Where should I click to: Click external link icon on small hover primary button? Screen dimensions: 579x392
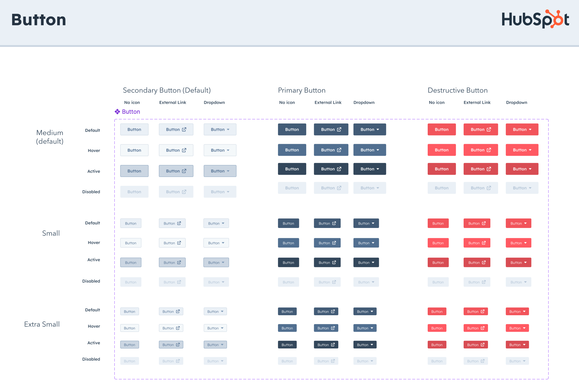coord(334,243)
